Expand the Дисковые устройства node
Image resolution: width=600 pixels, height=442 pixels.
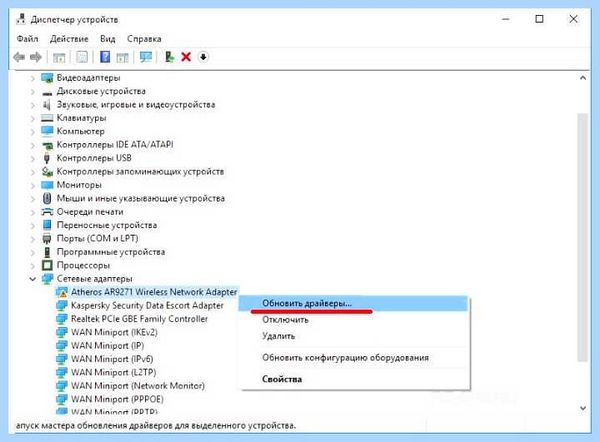[33, 91]
